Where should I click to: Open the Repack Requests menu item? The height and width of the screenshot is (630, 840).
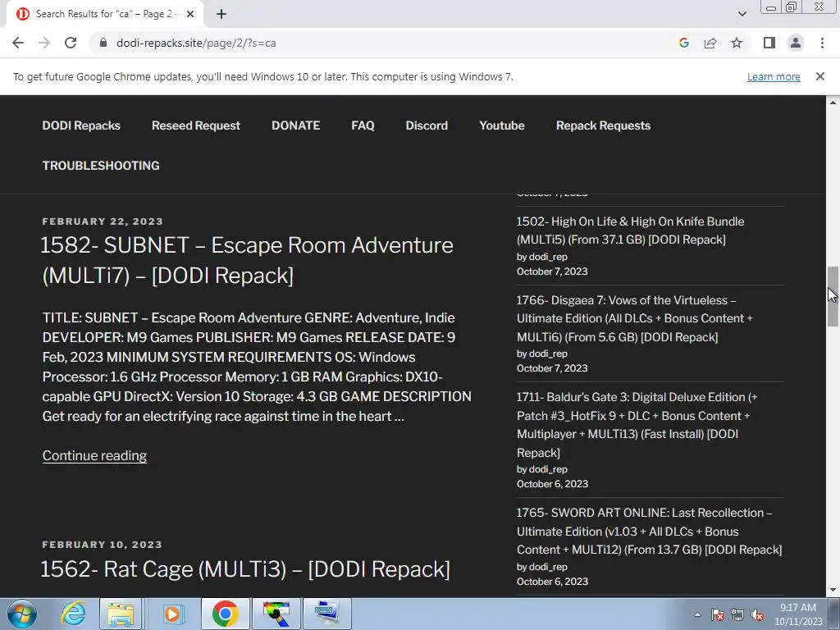[x=603, y=126]
